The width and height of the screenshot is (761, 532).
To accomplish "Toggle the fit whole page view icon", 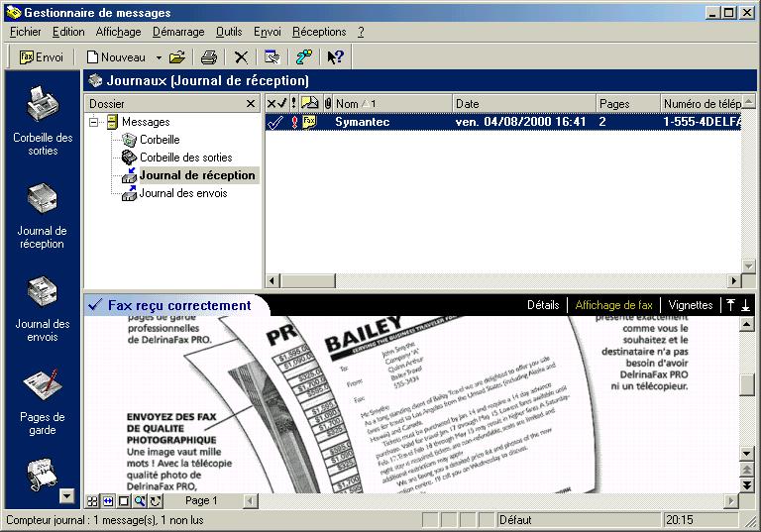I will (124, 501).
